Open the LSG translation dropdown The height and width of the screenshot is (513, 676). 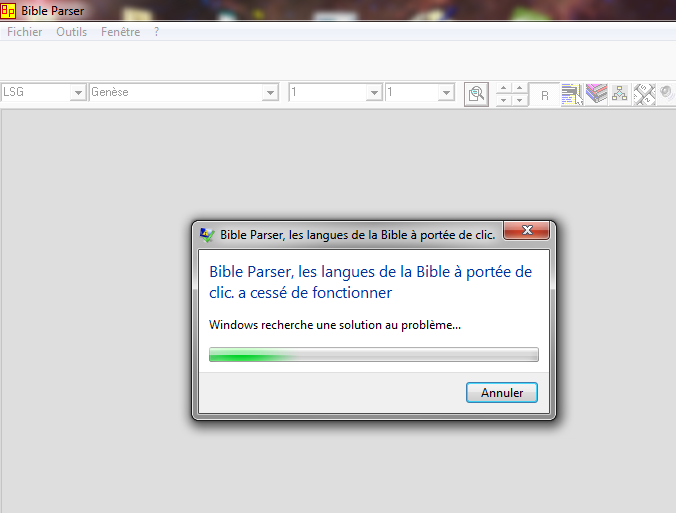78,92
